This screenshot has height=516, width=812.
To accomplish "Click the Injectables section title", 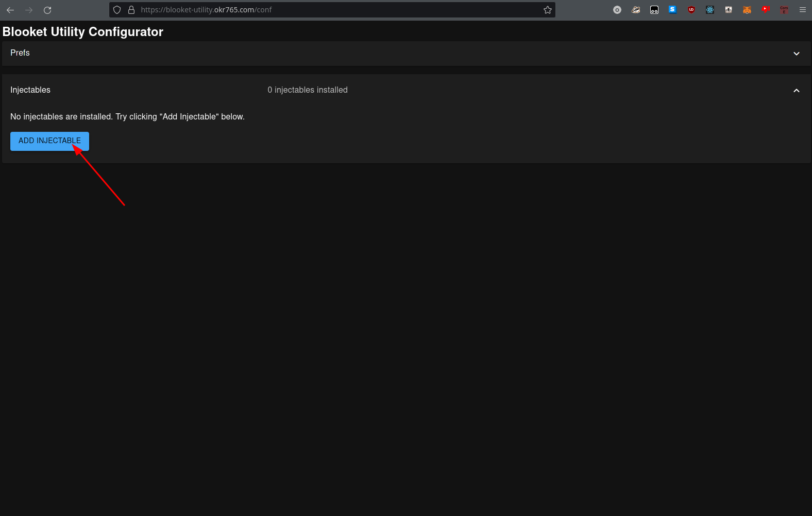I will tap(30, 90).
